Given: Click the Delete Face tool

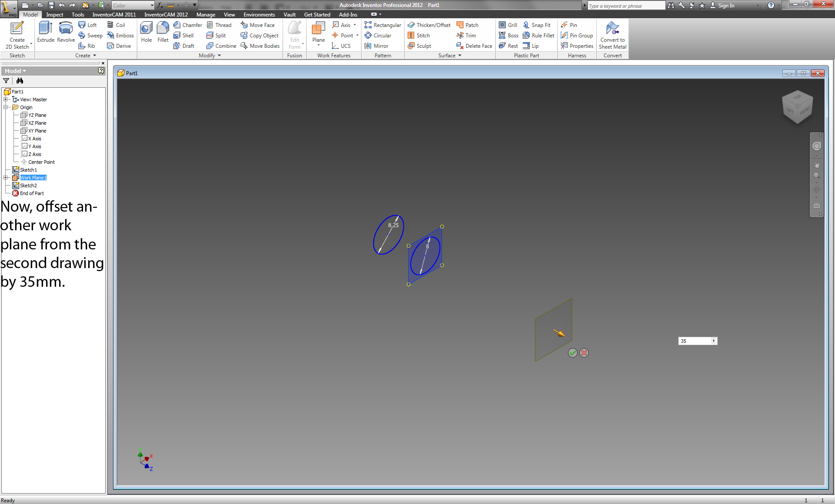Looking at the screenshot, I should [474, 46].
